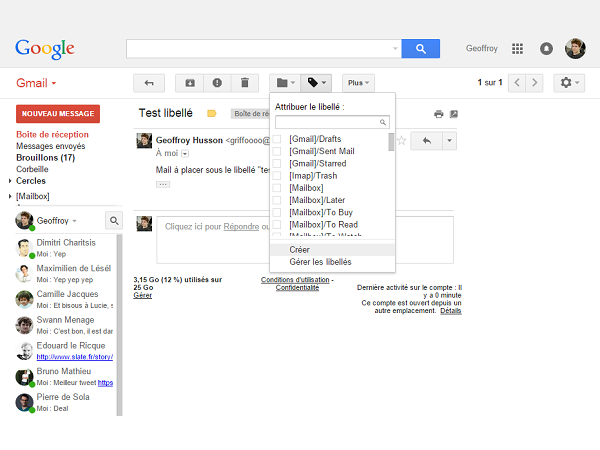
Task: Open the account profile picture
Action: (575, 49)
